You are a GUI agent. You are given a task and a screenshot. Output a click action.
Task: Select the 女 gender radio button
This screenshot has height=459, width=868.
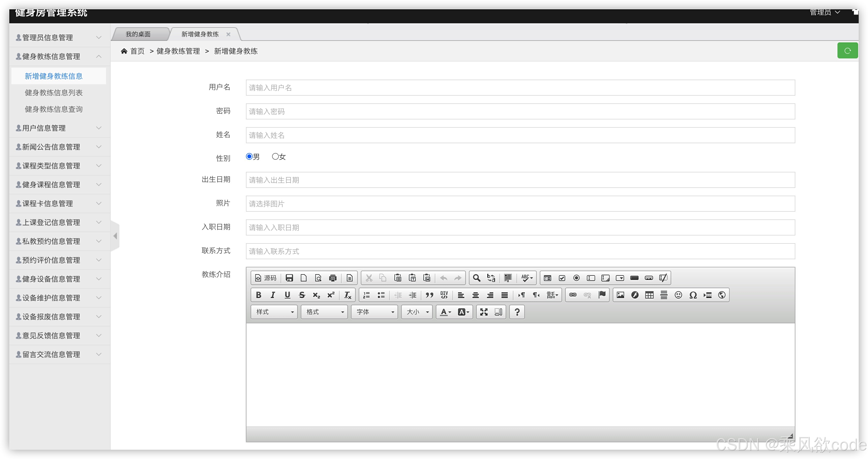click(275, 156)
